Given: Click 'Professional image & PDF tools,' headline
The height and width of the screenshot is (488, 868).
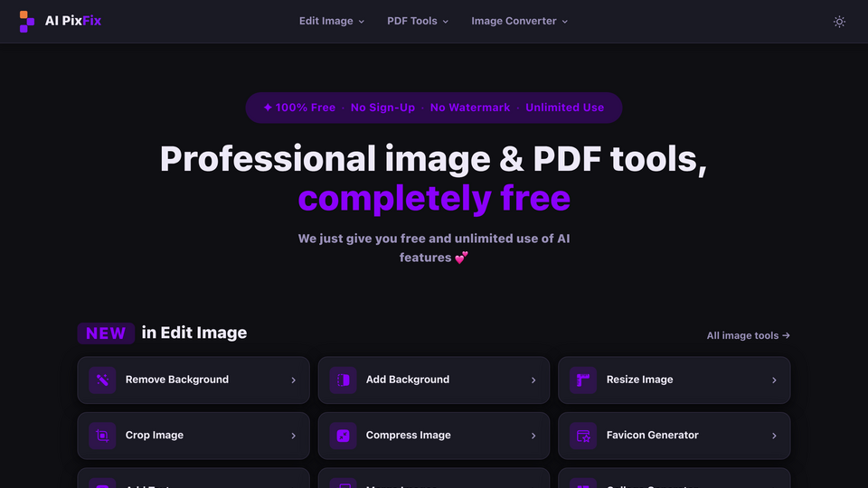Looking at the screenshot, I should (x=433, y=159).
